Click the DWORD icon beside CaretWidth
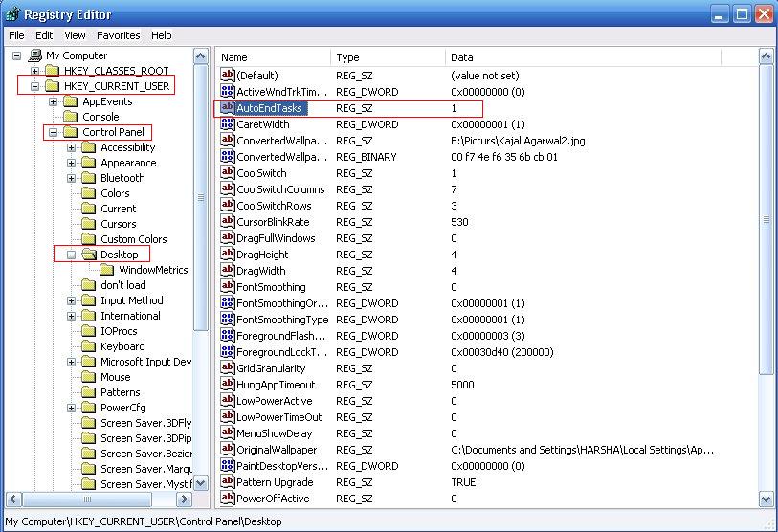This screenshot has height=532, width=778. pos(228,124)
